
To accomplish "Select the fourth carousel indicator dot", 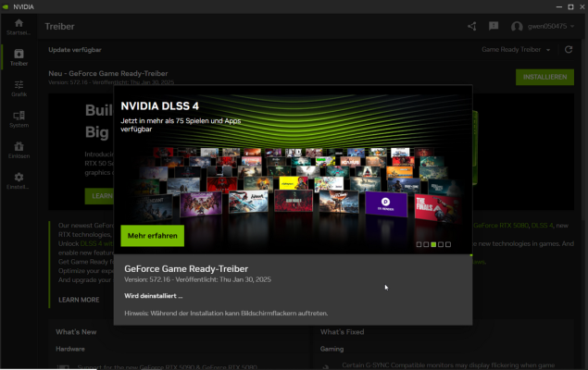I will (441, 244).
